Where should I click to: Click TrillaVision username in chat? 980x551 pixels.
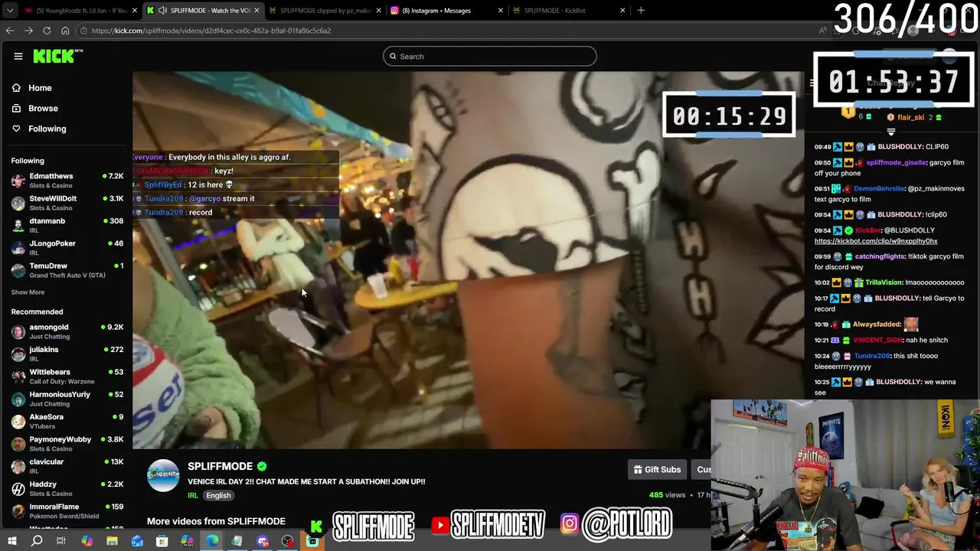point(884,282)
